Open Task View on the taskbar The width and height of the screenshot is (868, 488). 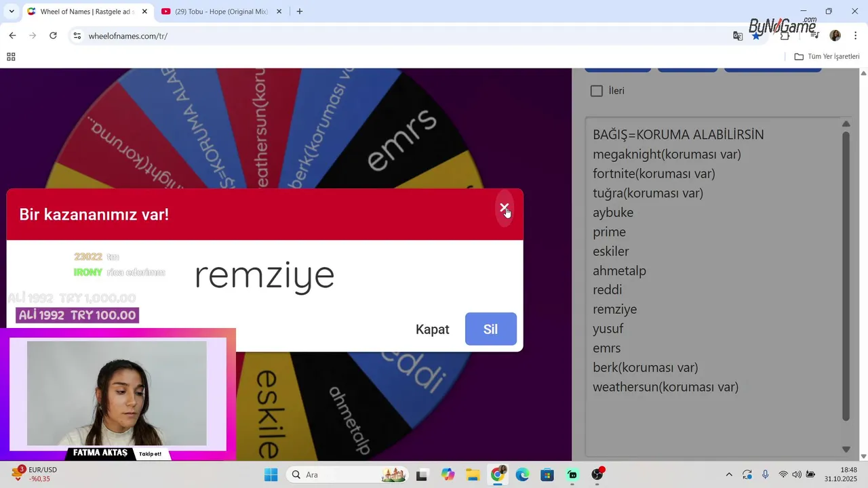coord(422,474)
